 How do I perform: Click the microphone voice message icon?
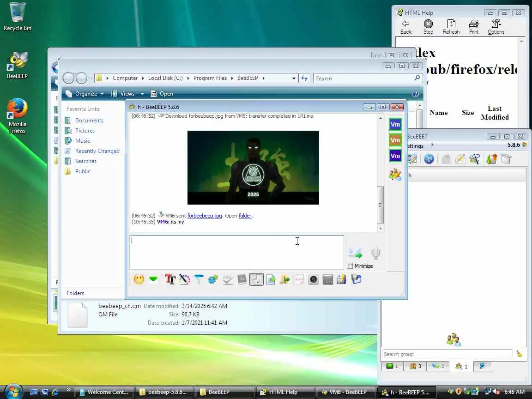375,253
